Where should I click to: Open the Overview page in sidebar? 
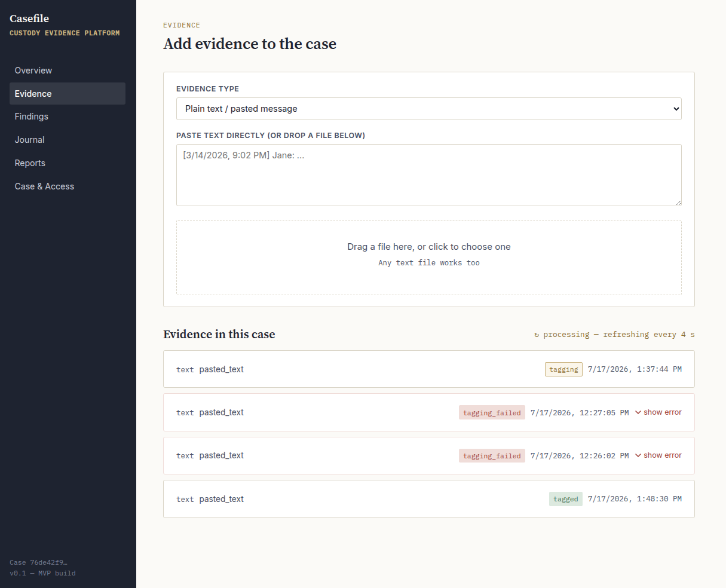68,71
